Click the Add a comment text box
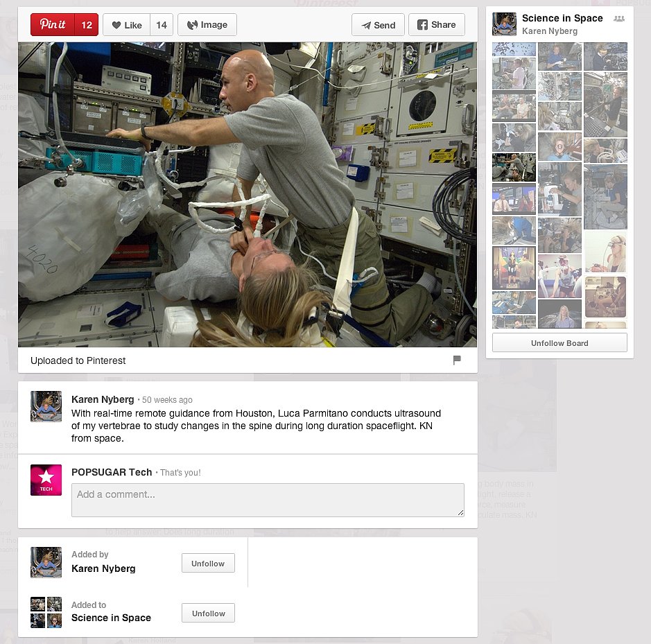 (x=268, y=500)
